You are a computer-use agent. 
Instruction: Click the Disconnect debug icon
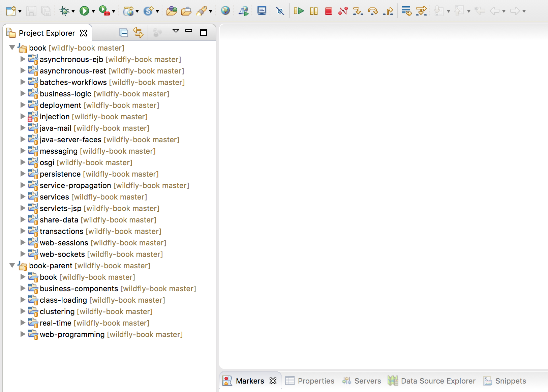pyautogui.click(x=343, y=11)
